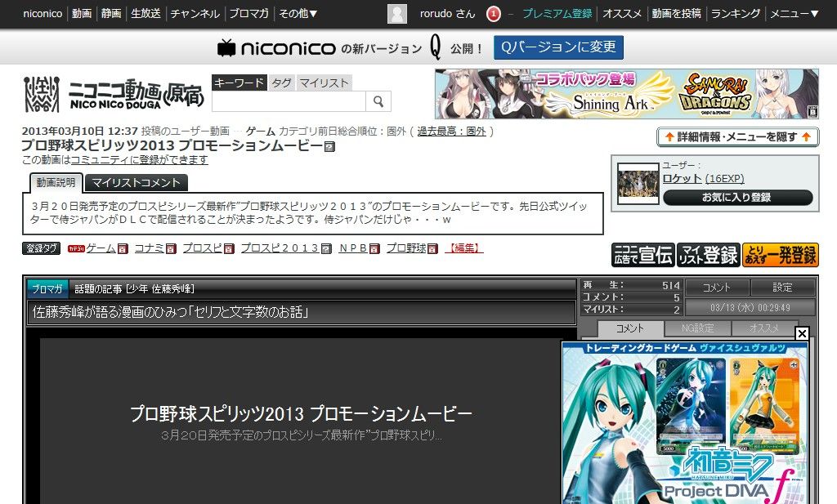The width and height of the screenshot is (837, 504).
Task: Click the dictionary icon next to NPB tag
Action: (x=374, y=248)
